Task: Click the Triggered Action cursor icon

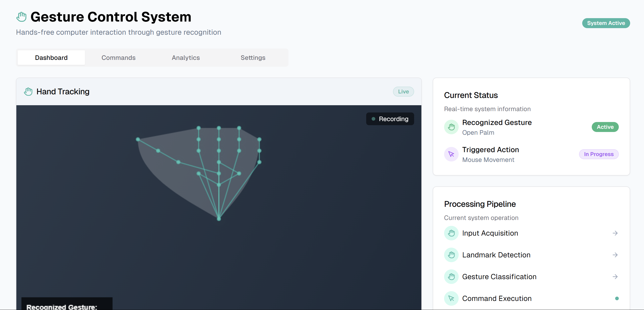Action: [451, 154]
